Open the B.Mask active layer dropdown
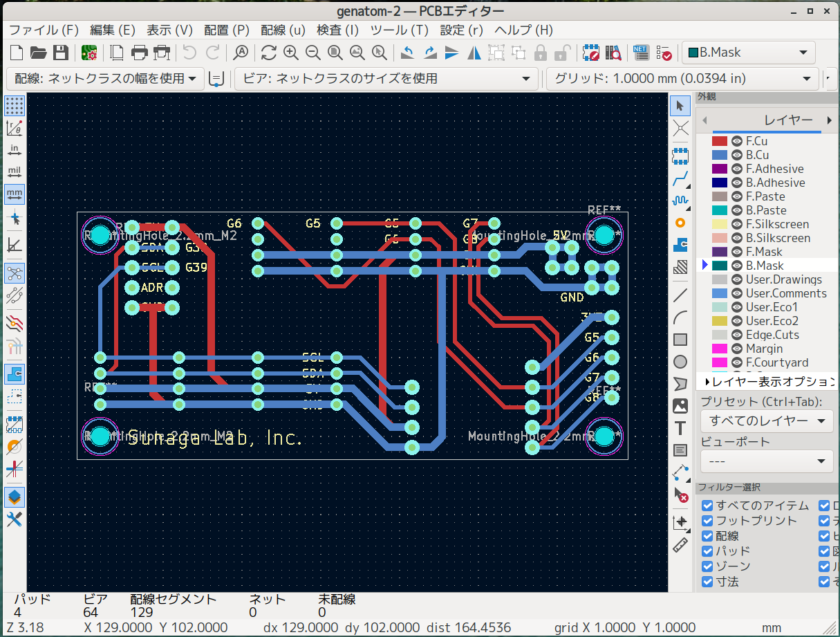 point(749,53)
